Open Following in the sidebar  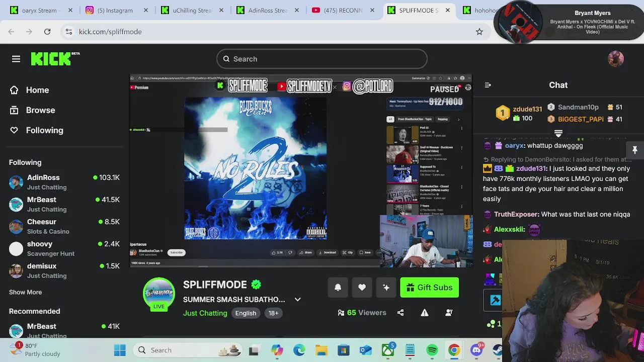coord(37,130)
